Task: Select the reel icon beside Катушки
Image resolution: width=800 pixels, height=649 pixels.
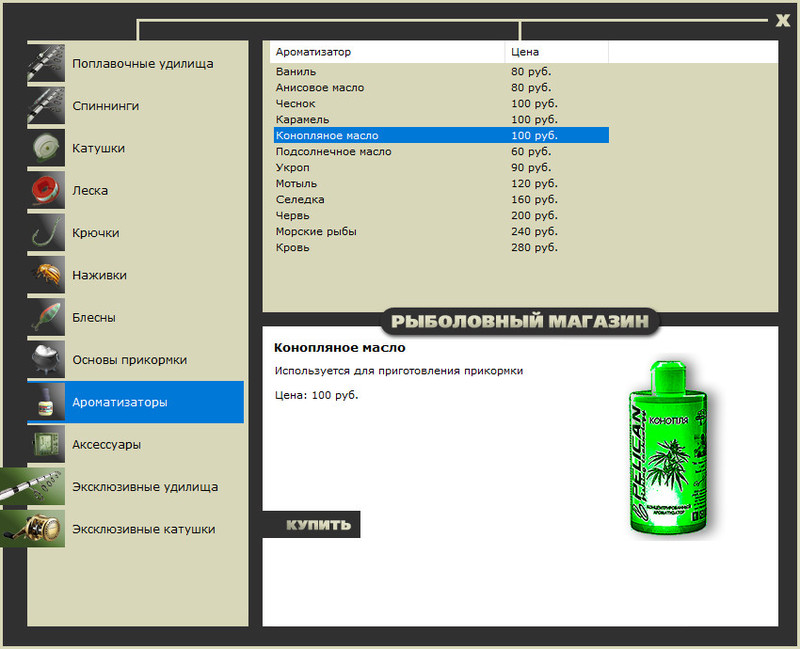Action: pyautogui.click(x=46, y=148)
